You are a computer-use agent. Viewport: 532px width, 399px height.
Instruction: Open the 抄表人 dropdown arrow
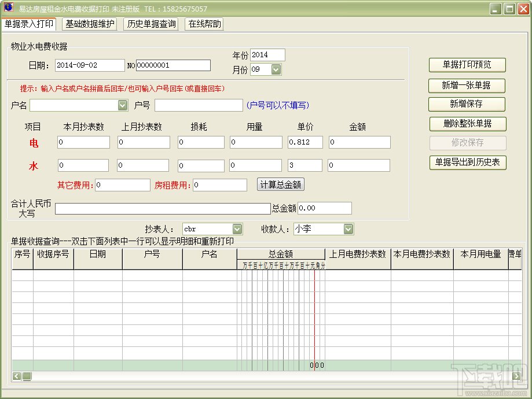[x=237, y=229]
